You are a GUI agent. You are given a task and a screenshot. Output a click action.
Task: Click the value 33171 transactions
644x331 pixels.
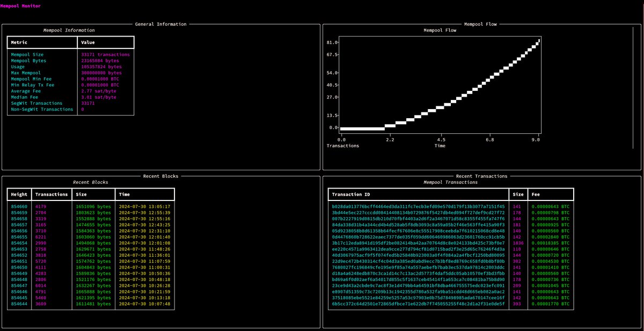coord(105,55)
